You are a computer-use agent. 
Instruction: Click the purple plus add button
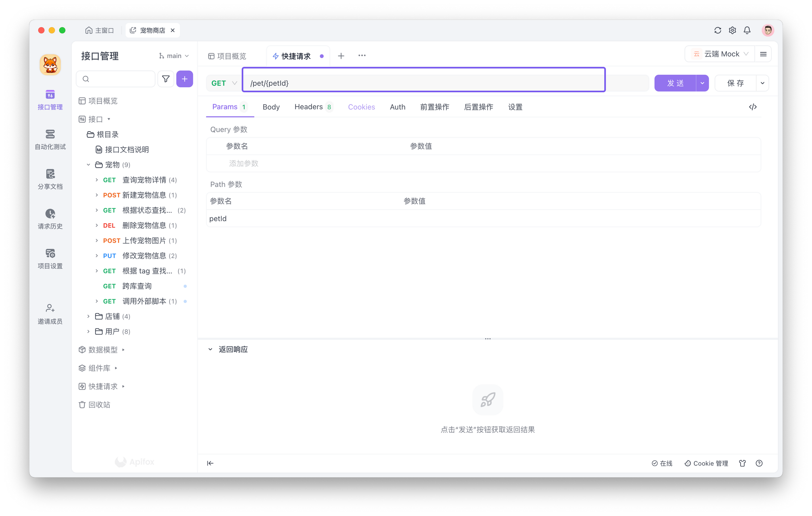(x=184, y=79)
